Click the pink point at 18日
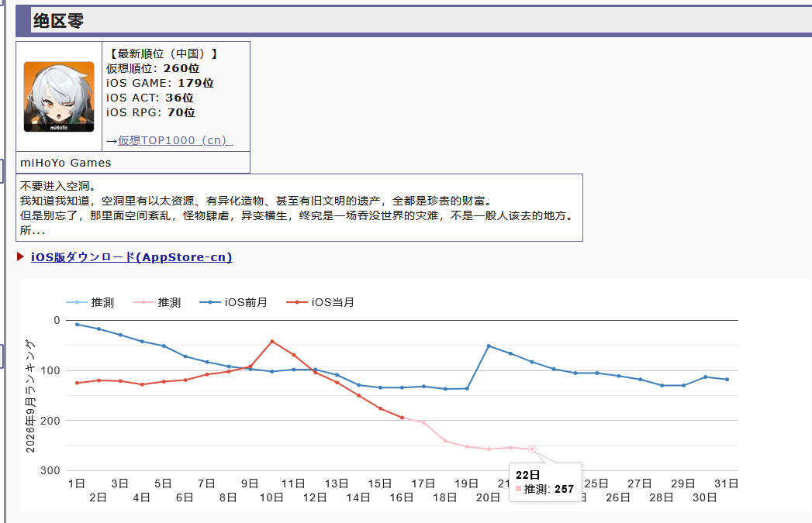 (x=445, y=441)
